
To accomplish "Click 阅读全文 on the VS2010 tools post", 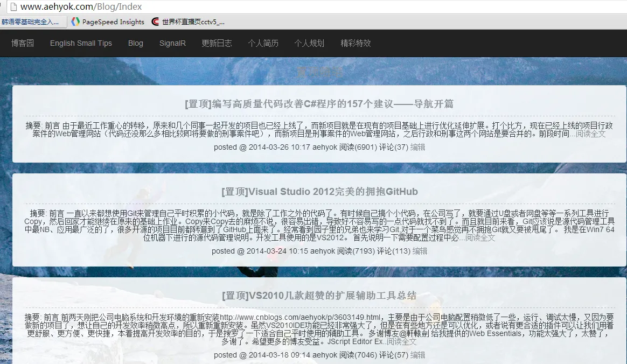I will click(x=401, y=342).
